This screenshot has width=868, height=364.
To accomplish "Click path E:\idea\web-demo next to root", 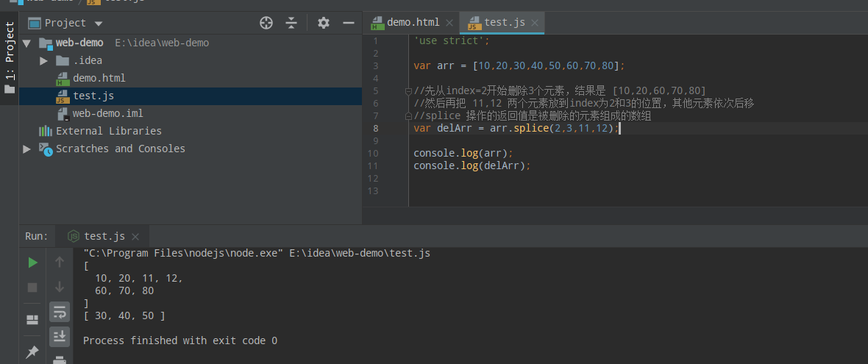I will (x=162, y=43).
